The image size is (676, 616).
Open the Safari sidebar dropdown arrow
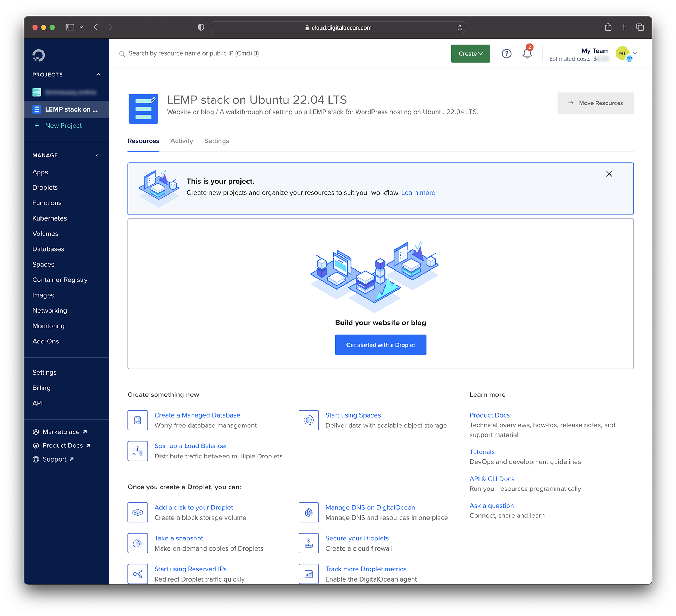(x=81, y=27)
